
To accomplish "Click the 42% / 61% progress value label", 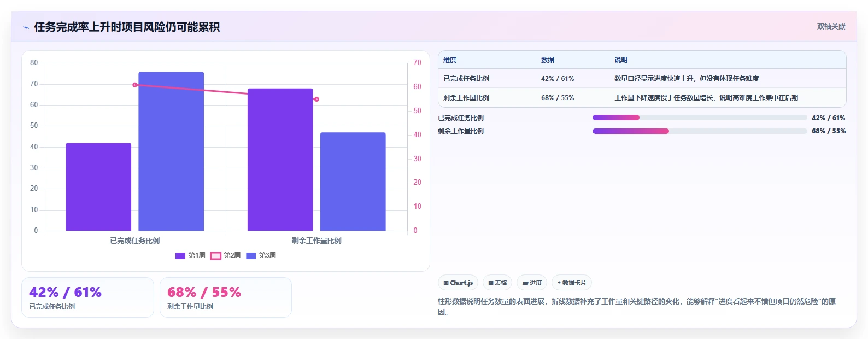I will pos(829,118).
